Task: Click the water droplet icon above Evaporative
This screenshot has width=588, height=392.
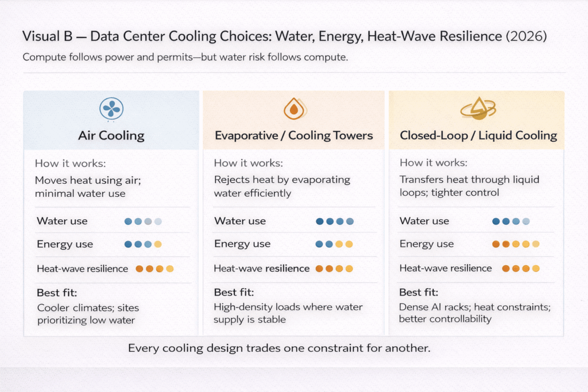Action: click(x=293, y=109)
